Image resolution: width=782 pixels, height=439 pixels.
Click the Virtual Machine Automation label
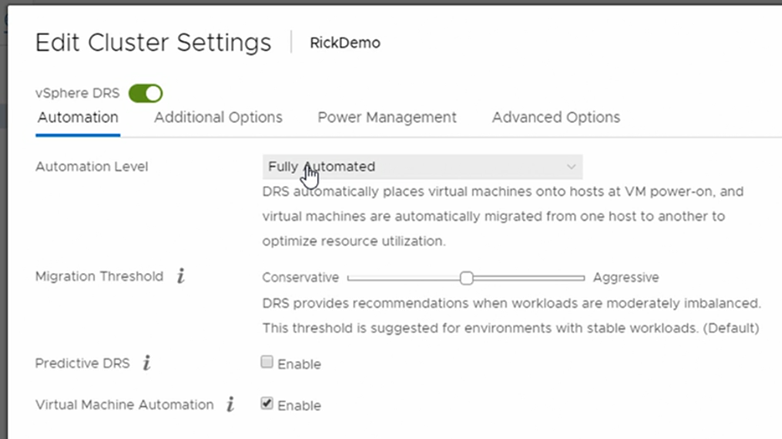[x=124, y=405]
